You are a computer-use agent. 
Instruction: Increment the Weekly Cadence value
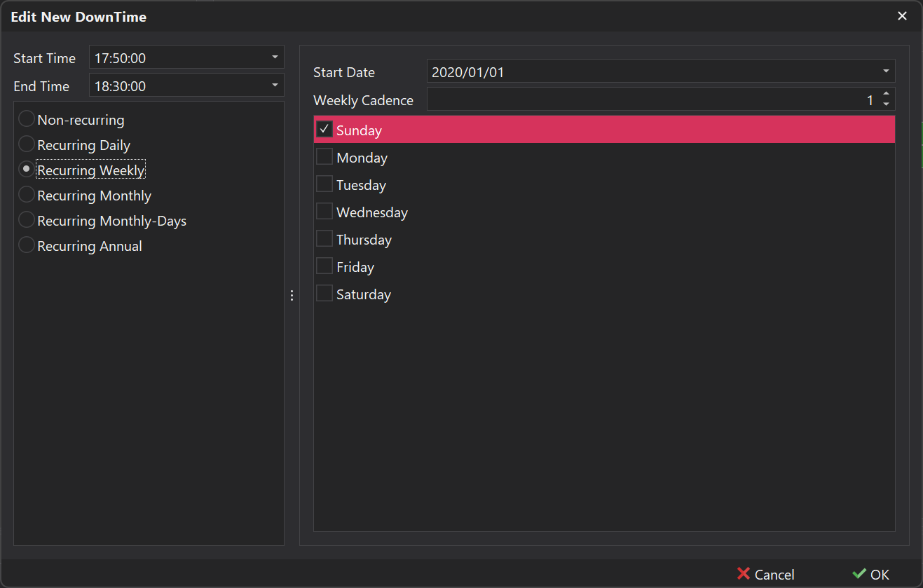point(887,95)
